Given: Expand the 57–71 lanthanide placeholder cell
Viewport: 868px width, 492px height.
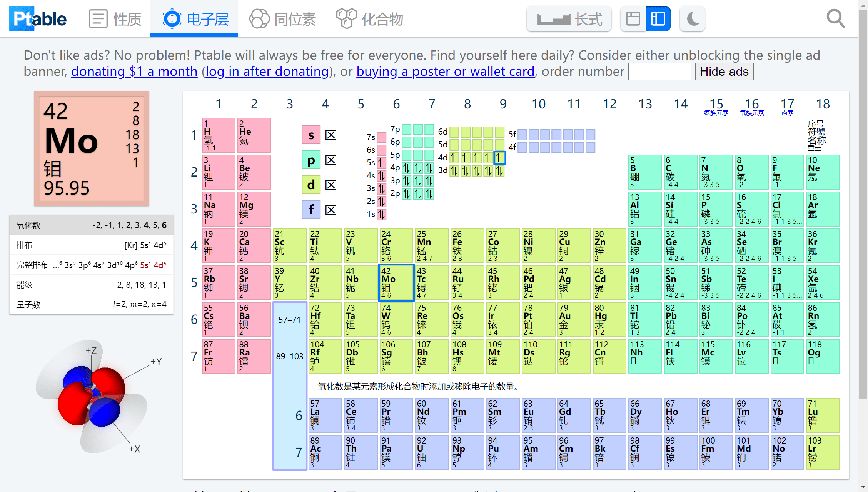Looking at the screenshot, I should pyautogui.click(x=289, y=320).
